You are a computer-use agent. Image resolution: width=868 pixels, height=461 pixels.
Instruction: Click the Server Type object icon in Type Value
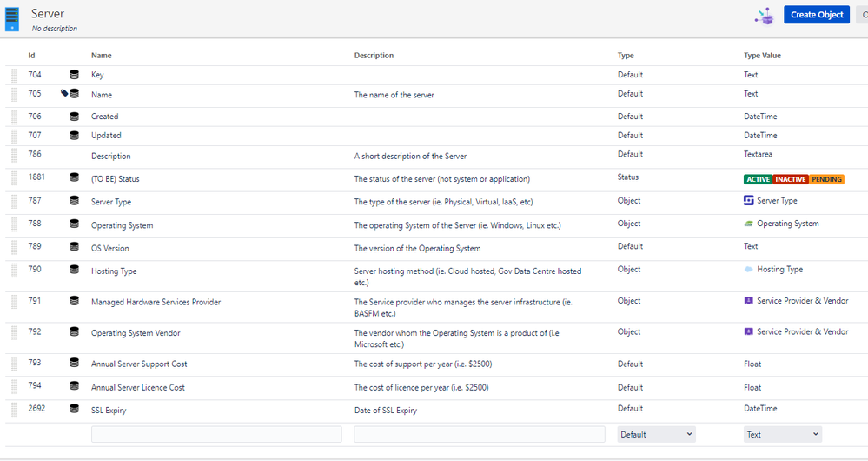pos(748,201)
